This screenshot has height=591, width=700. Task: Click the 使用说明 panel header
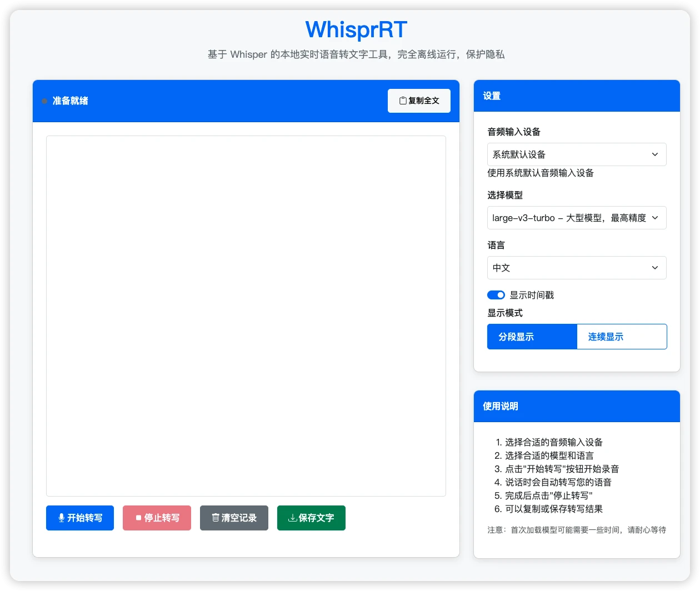tap(577, 406)
